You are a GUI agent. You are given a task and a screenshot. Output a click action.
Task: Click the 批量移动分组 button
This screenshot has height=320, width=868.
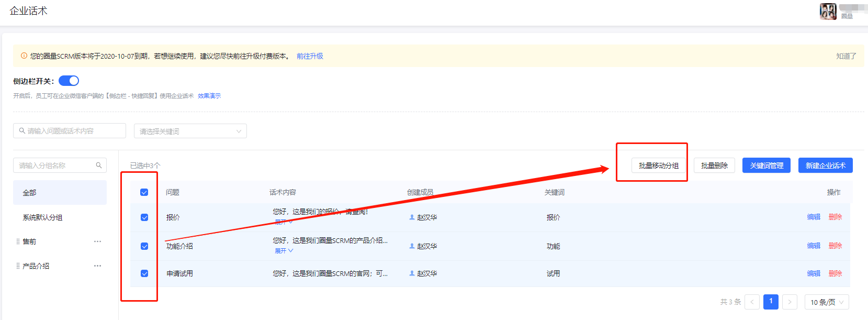point(658,165)
